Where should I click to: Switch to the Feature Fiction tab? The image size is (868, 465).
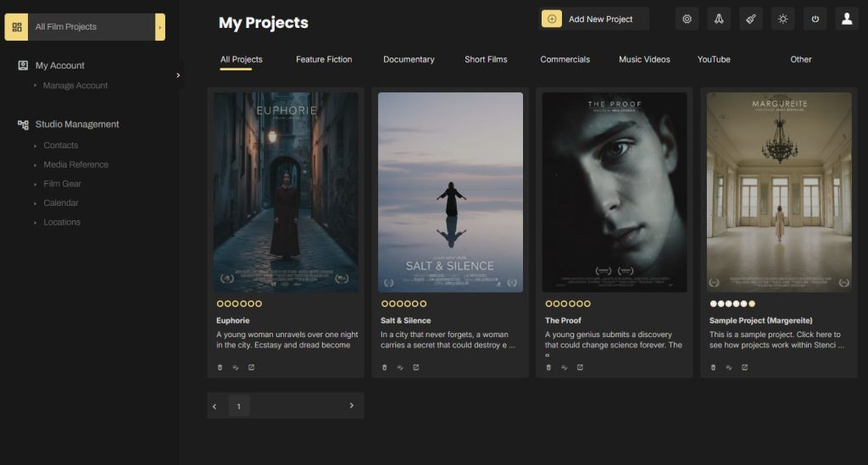coord(324,59)
